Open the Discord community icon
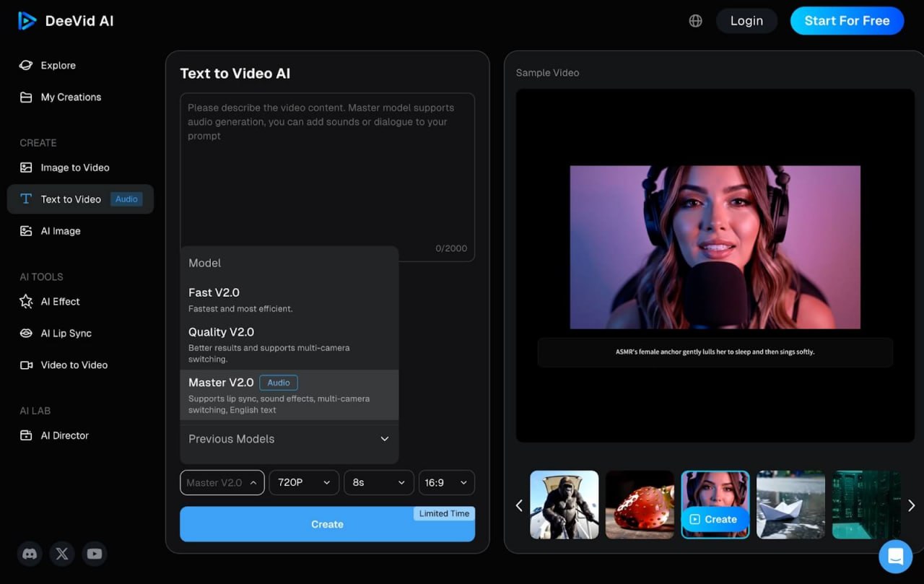Screen dimensions: 924x584 30,554
